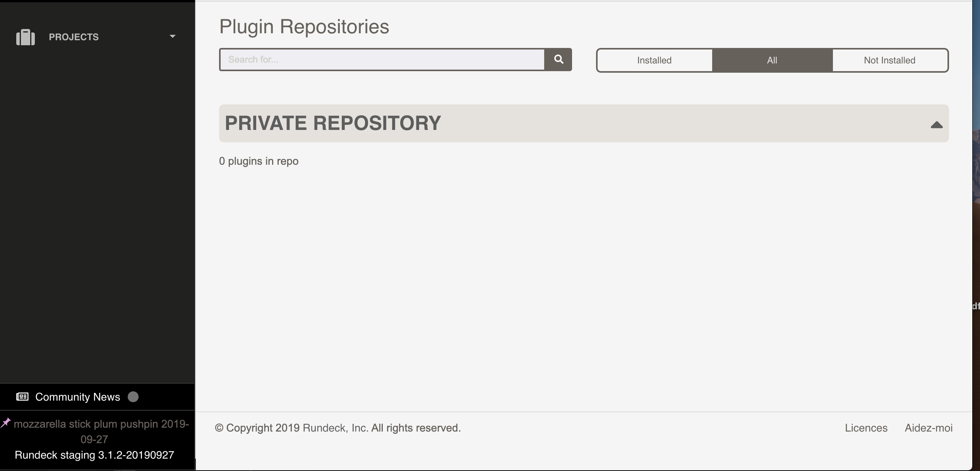980x471 pixels.
Task: Click the pushpin icon next to mozzarella stick
Action: point(6,423)
